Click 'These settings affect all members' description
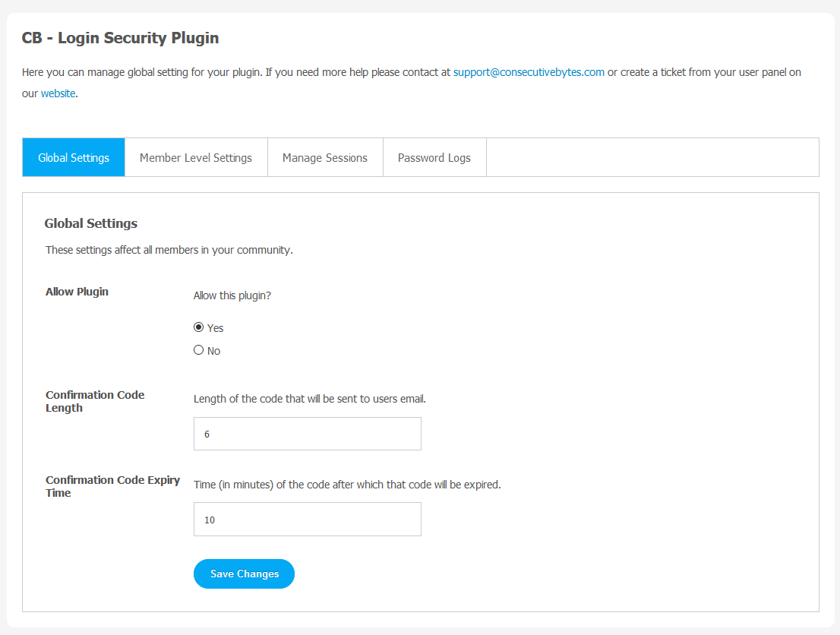This screenshot has width=840, height=635. (169, 250)
